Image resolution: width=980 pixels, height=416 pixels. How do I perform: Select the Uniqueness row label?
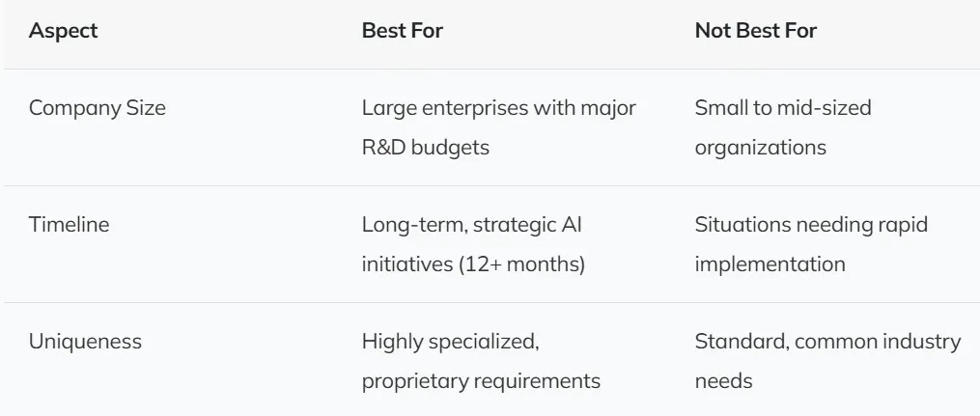point(85,342)
